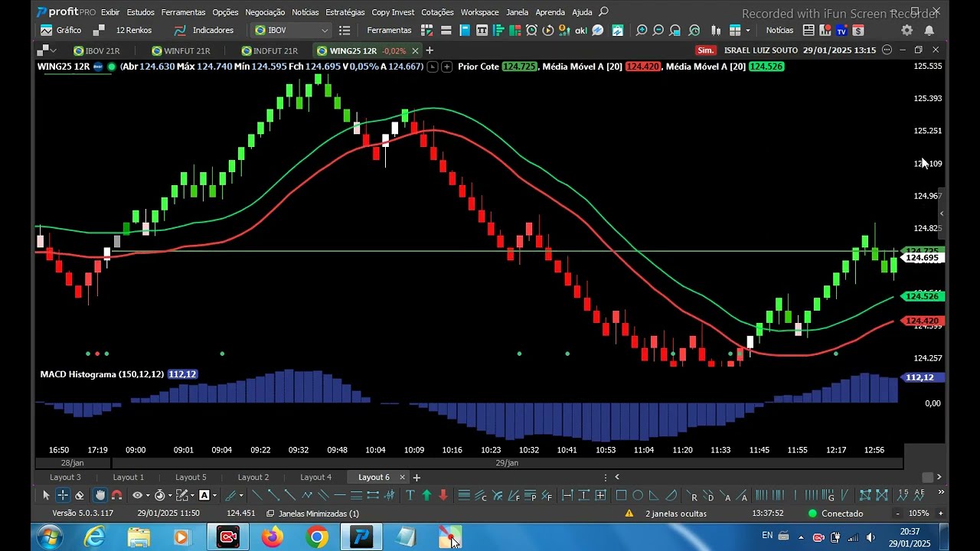Open the Copy Invest menu
This screenshot has height=551, width=980.
coord(393,12)
